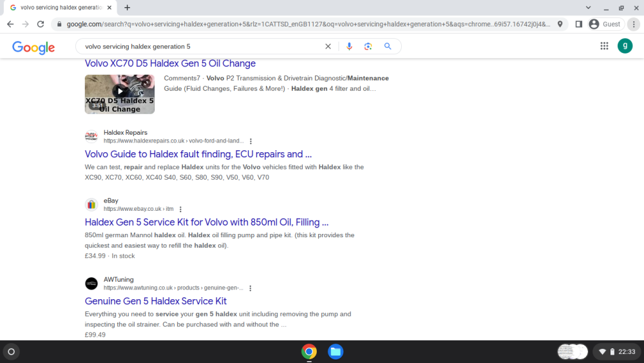The height and width of the screenshot is (363, 644).
Task: Open Haldex Gen 5 Service Kit for Volvo link
Action: (207, 222)
